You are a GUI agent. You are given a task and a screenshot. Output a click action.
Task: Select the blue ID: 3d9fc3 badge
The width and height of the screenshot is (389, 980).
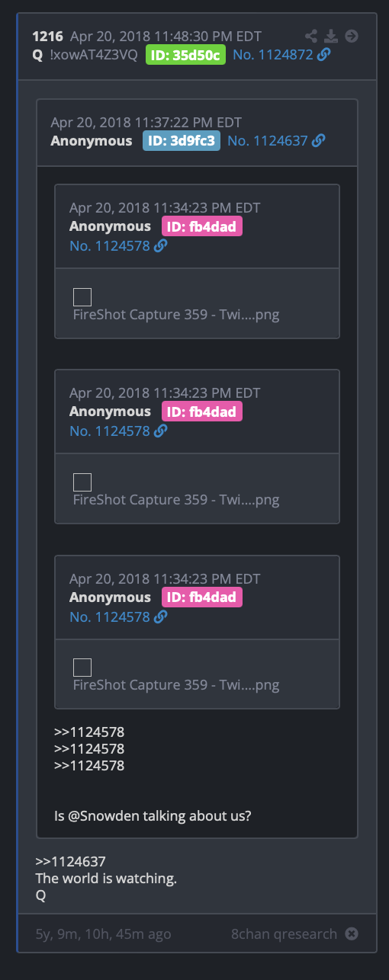click(x=182, y=141)
